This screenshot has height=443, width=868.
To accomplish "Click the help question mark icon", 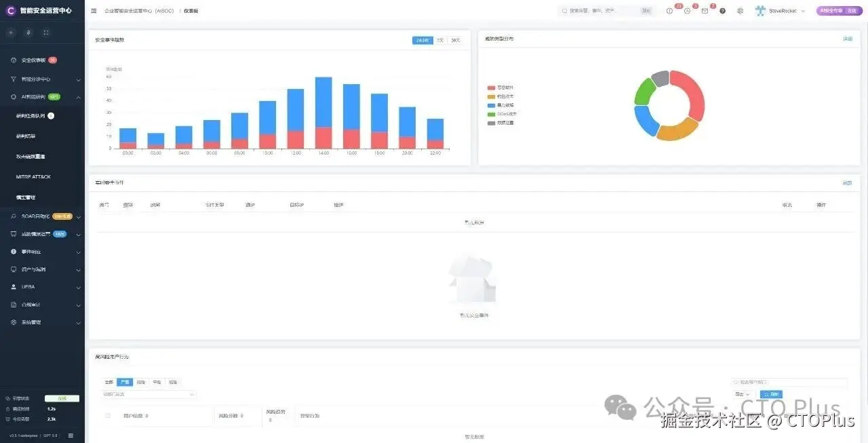I will pyautogui.click(x=722, y=11).
